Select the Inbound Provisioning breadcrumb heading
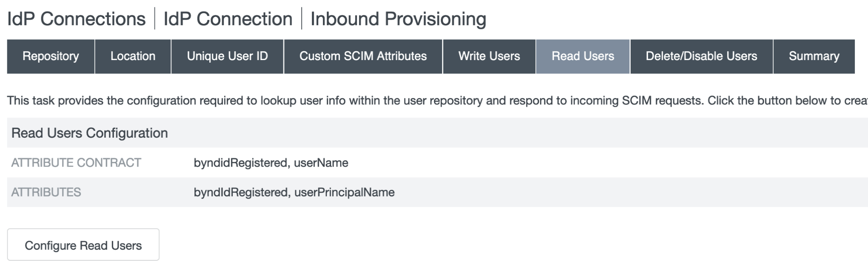Screen dimensions: 868x274 pos(398,19)
